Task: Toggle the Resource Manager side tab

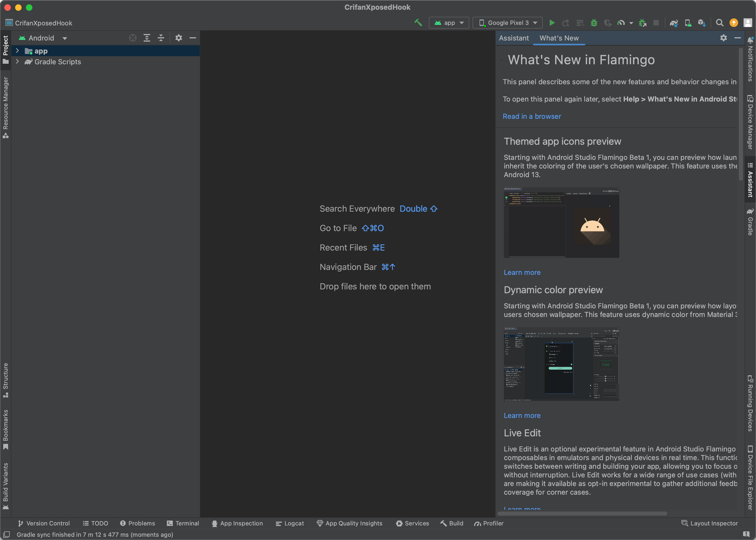Action: [5, 107]
